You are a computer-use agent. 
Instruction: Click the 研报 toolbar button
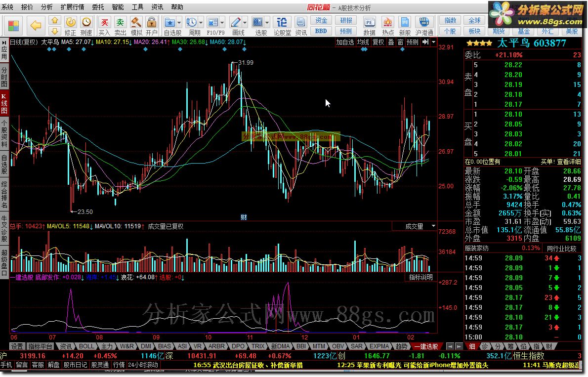[346, 20]
